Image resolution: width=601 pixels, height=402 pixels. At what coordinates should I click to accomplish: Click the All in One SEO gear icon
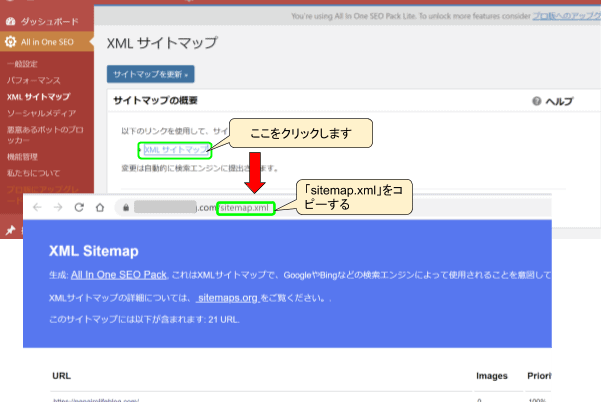(x=10, y=42)
